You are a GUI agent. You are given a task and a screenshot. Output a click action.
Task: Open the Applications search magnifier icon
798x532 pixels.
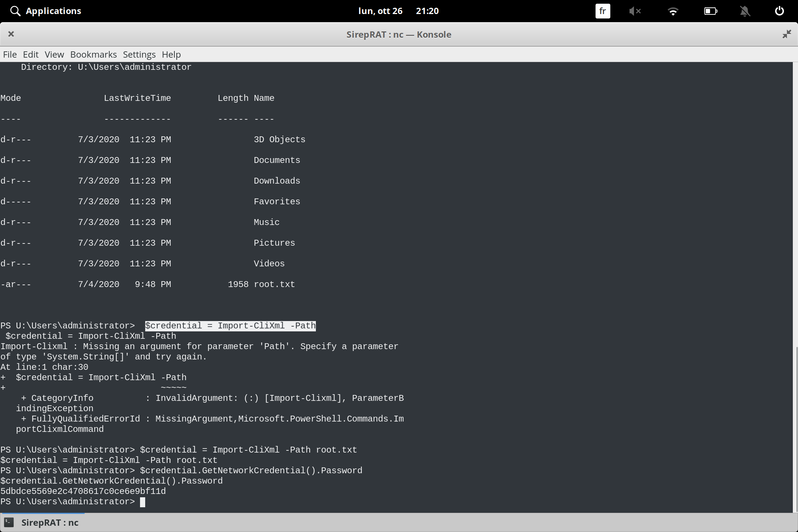pyautogui.click(x=15, y=11)
